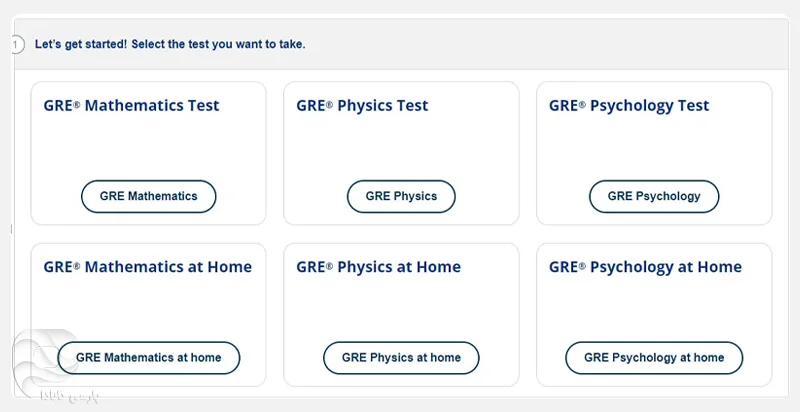This screenshot has height=412, width=800.
Task: Pick the GRE Psychology at home button
Action: [x=654, y=357]
